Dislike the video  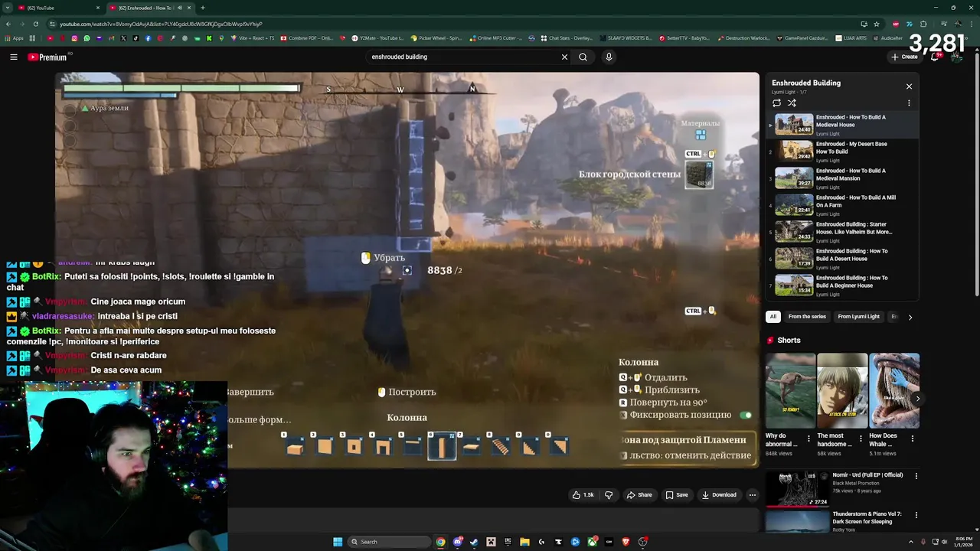[x=609, y=495]
